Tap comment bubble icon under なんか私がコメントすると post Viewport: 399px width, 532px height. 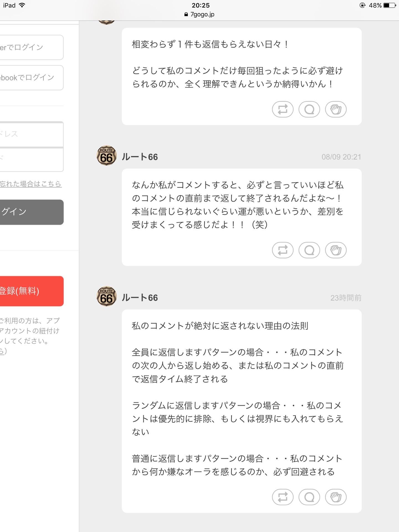(309, 250)
